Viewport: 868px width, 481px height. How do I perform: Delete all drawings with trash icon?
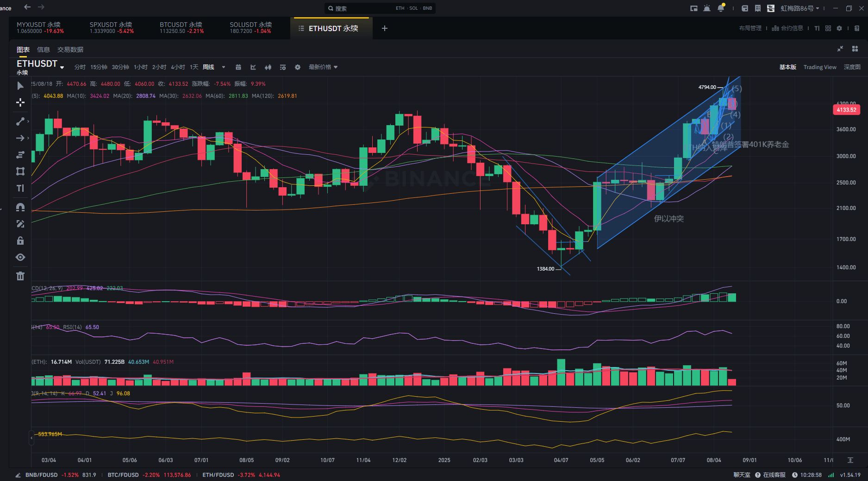20,276
